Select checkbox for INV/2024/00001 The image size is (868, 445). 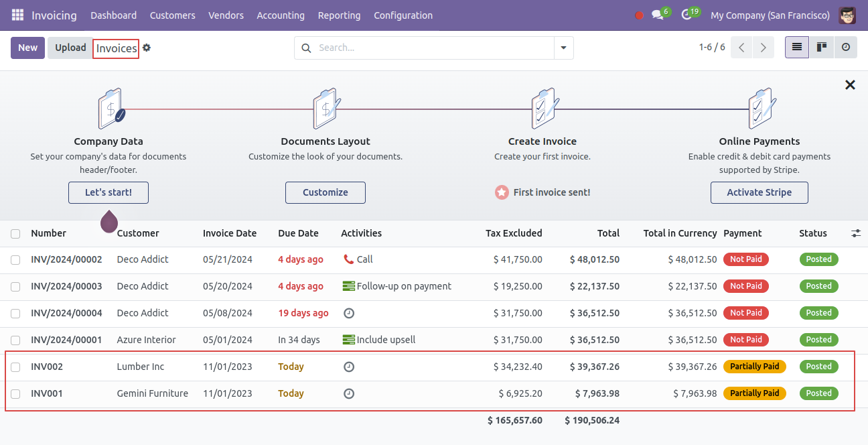coord(15,340)
